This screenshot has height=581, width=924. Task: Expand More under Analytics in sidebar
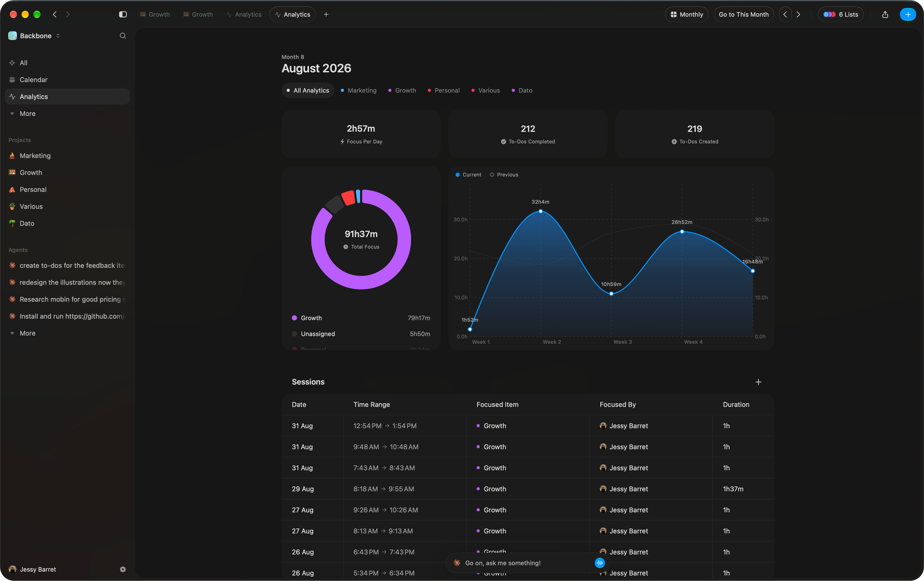click(x=67, y=113)
